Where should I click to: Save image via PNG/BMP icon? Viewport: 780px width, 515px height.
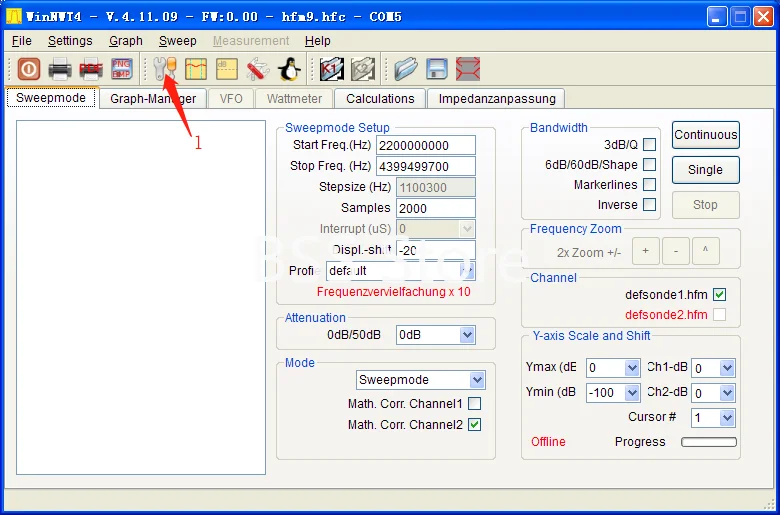(x=122, y=69)
